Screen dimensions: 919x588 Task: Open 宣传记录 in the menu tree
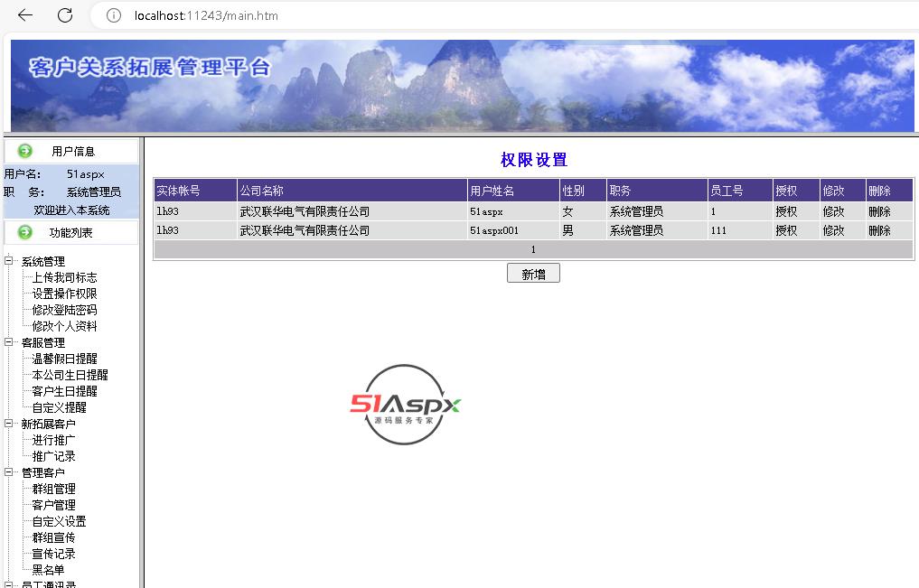click(x=53, y=554)
